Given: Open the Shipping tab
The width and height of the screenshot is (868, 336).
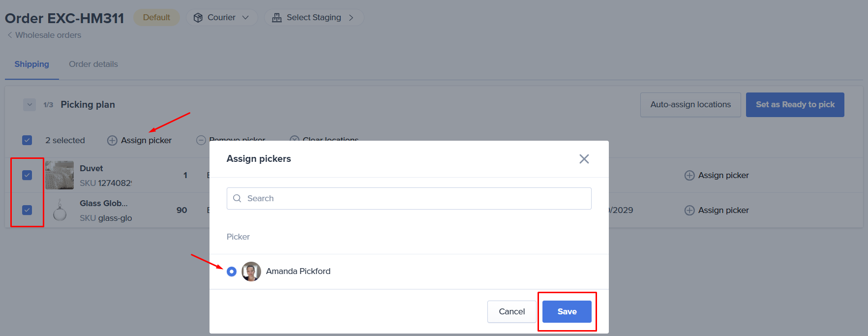Looking at the screenshot, I should pos(31,64).
